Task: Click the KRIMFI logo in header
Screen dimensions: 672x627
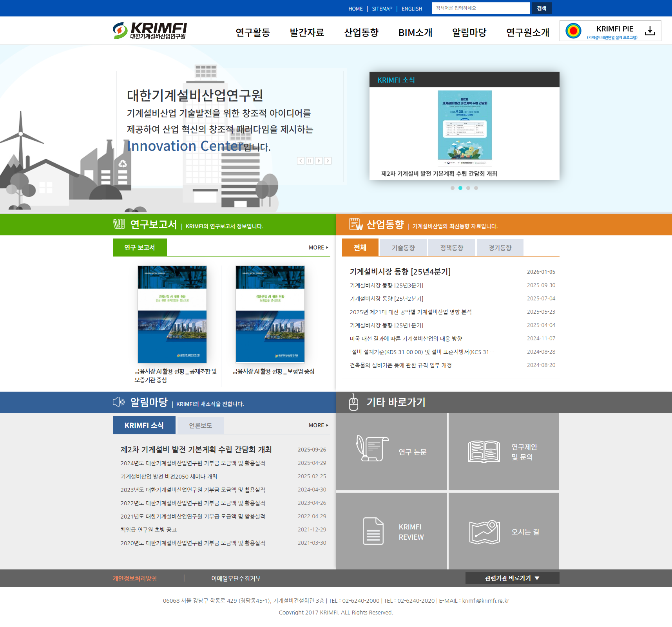Action: point(150,31)
